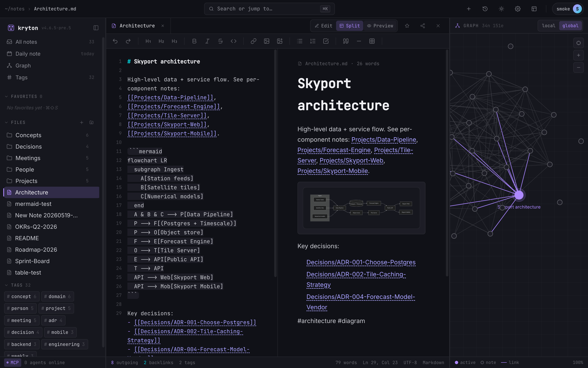This screenshot has height=368, width=588.
Task: Insert a blockquote
Action: [x=346, y=41]
